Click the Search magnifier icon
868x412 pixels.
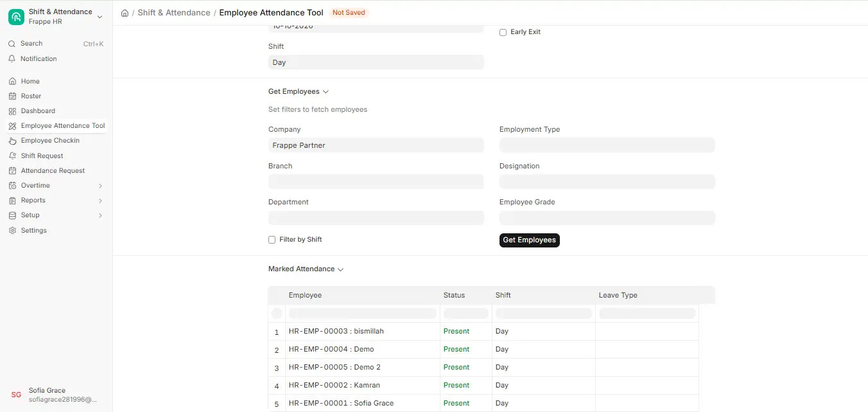click(x=12, y=44)
